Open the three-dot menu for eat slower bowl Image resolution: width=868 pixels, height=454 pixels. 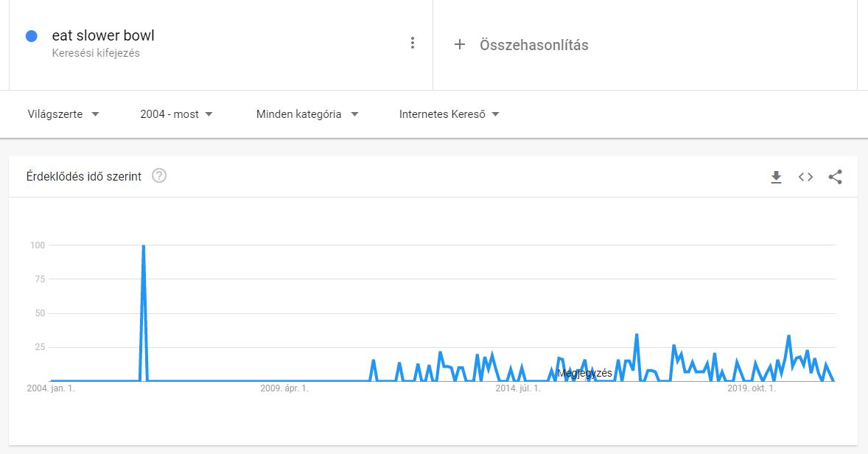[x=413, y=43]
